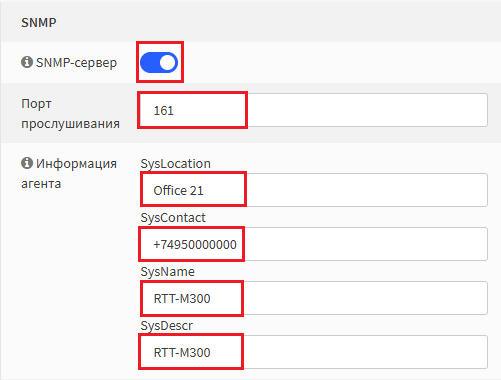This screenshot has height=380, width=501.
Task: Click the SysDescr label
Action: [x=166, y=326]
